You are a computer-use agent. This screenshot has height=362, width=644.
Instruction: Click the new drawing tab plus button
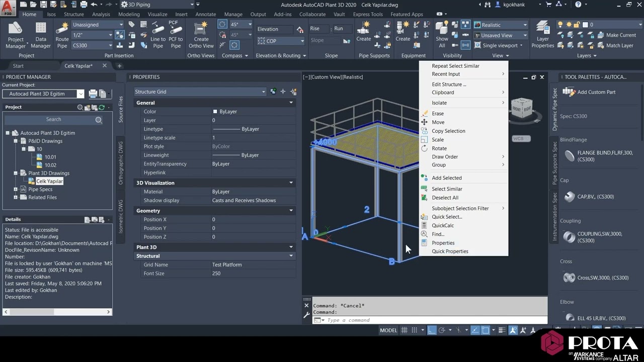(119, 66)
